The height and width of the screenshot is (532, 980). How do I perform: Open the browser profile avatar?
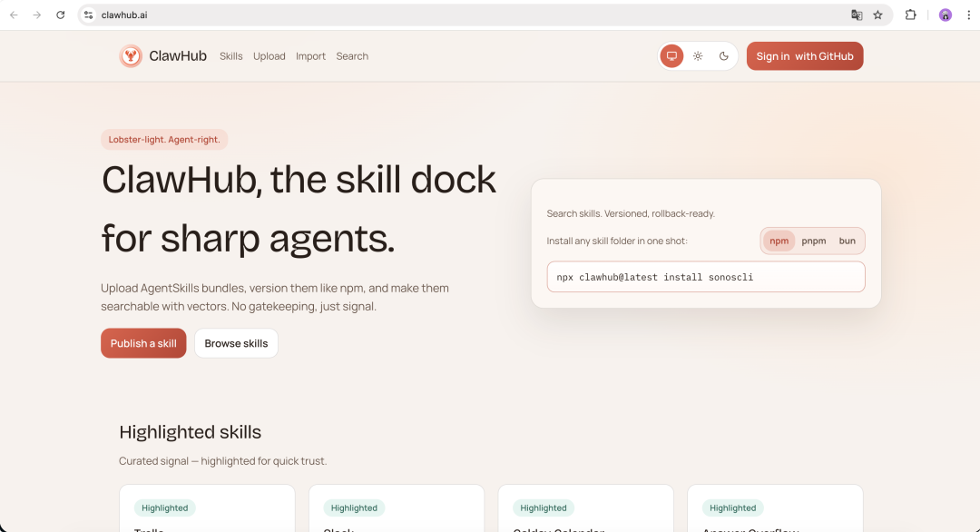946,15
